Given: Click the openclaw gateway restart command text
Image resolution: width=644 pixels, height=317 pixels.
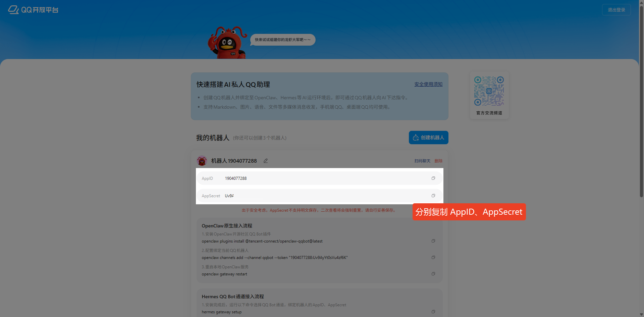Looking at the screenshot, I should (224, 274).
